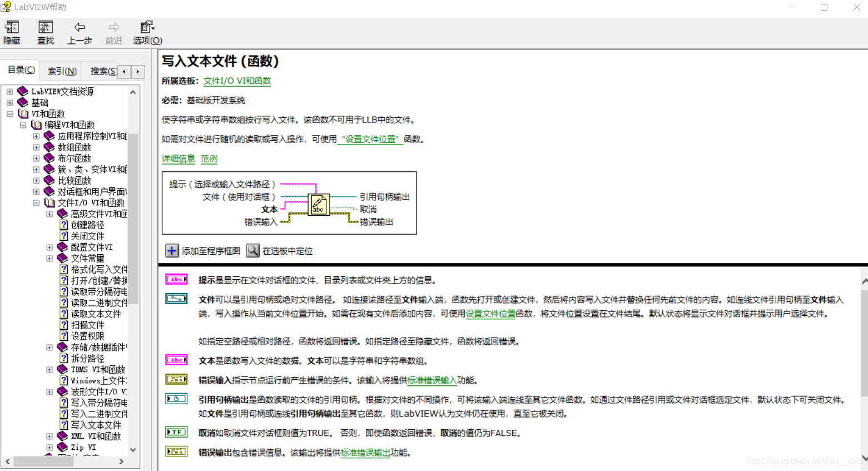Click the Write to Text File function icon
The image size is (868, 471).
[x=319, y=205]
